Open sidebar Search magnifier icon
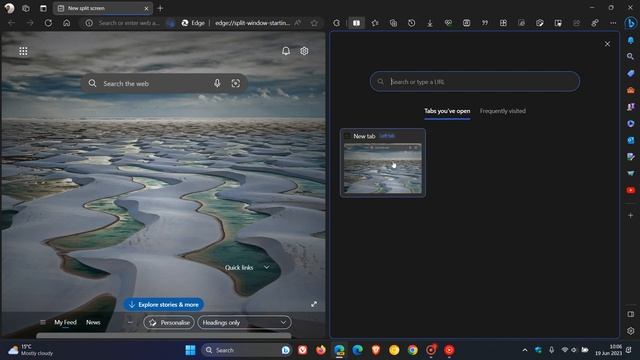The image size is (640, 360). click(631, 56)
